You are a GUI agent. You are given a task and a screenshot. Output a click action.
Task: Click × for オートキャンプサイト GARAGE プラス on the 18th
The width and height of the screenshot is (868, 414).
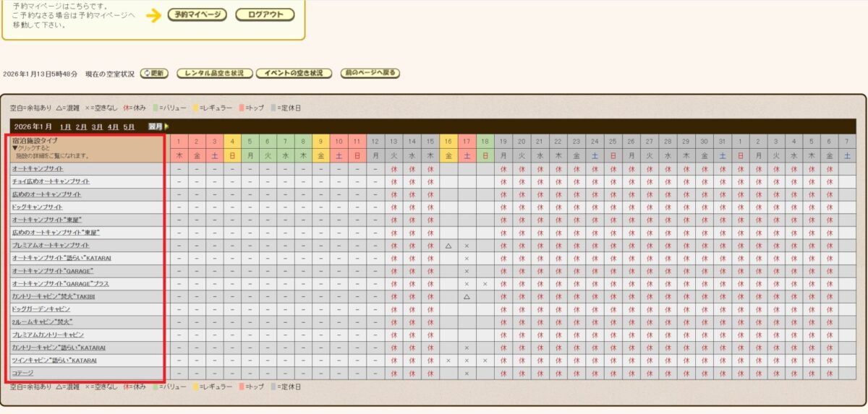coord(485,284)
